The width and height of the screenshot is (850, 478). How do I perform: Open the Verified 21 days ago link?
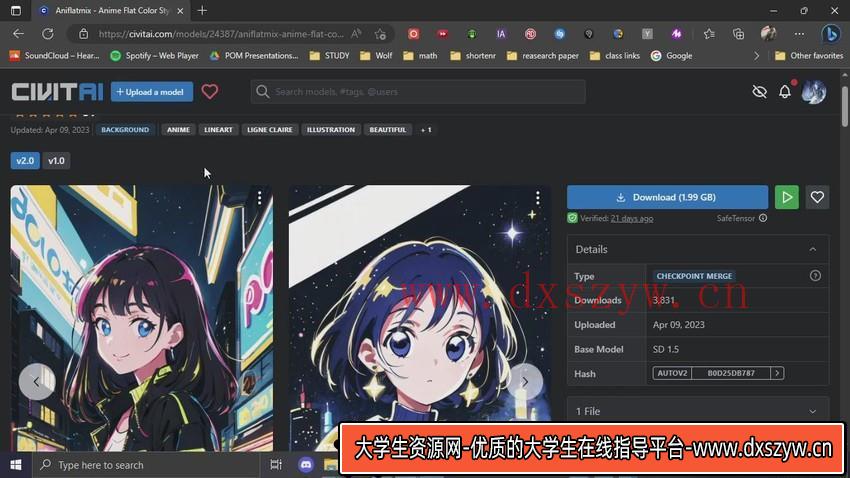point(632,218)
